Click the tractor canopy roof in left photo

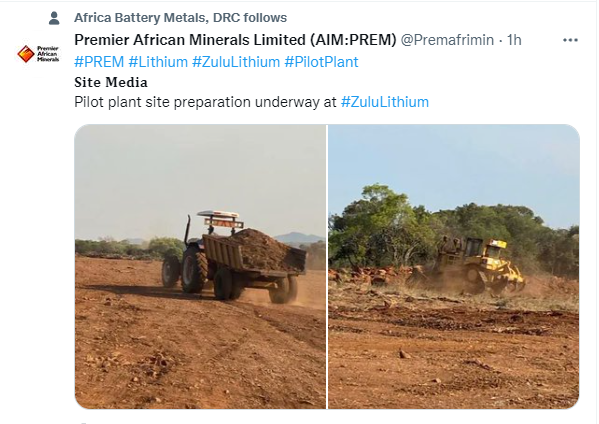220,215
